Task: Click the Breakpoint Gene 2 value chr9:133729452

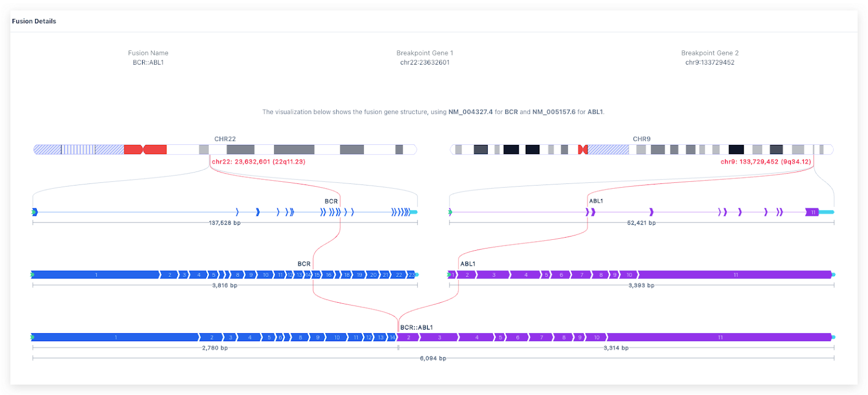Action: click(710, 62)
